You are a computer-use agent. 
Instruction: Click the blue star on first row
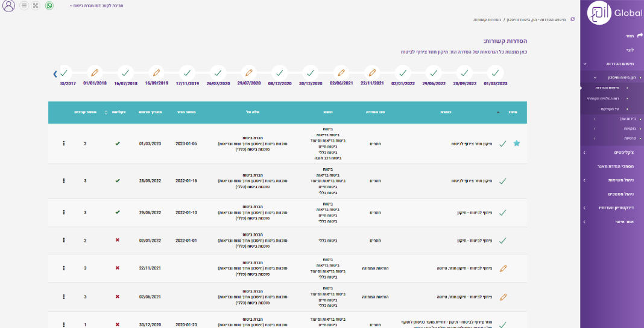(516, 143)
